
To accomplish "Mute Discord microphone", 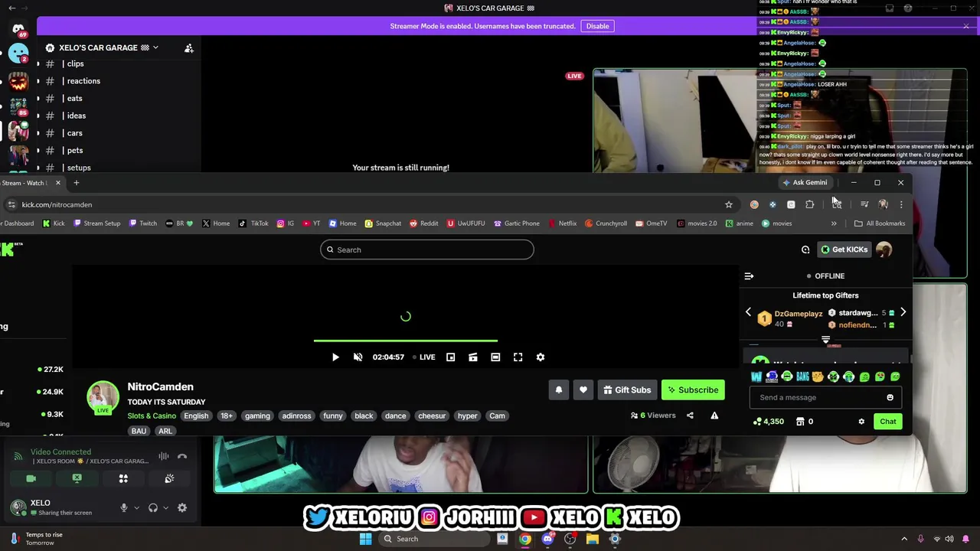I will (124, 507).
